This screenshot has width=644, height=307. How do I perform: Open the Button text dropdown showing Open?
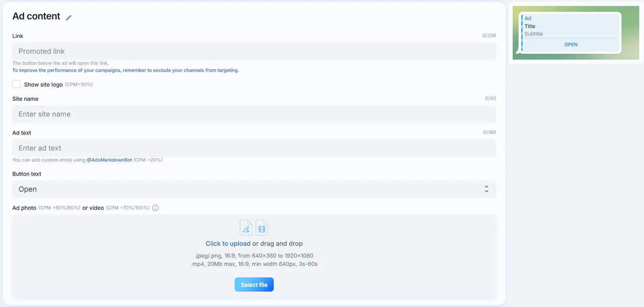point(254,189)
